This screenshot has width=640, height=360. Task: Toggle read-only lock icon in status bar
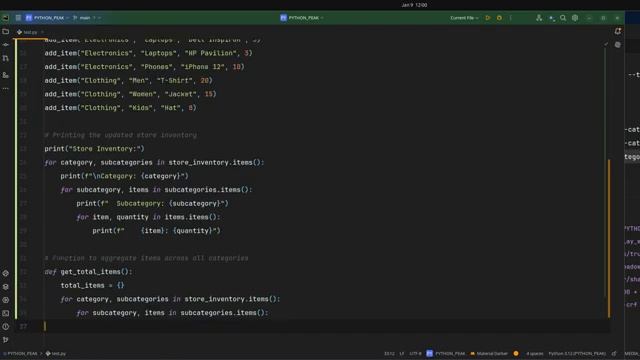(614, 354)
